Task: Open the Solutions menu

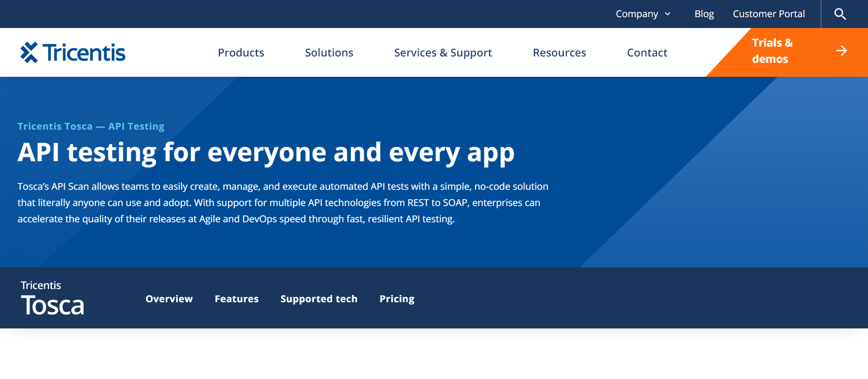Action: coord(329,53)
